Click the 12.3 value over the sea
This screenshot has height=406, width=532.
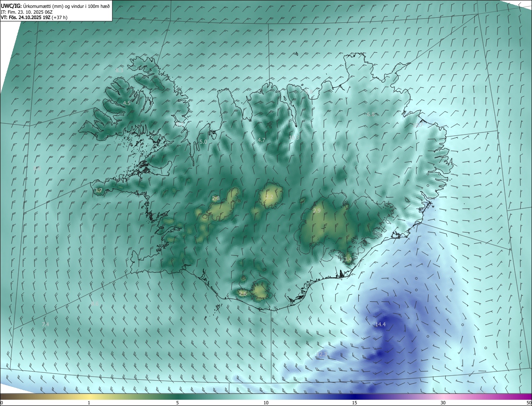point(322,354)
